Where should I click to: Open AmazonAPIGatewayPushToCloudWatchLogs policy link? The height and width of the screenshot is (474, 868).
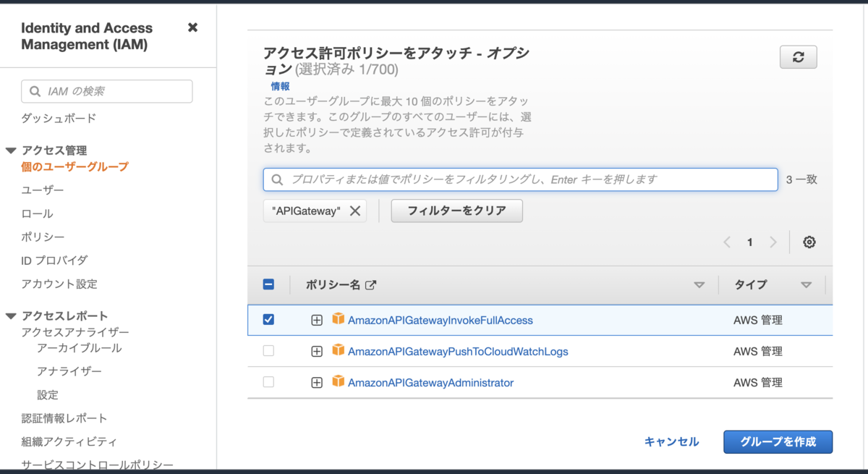[458, 351]
